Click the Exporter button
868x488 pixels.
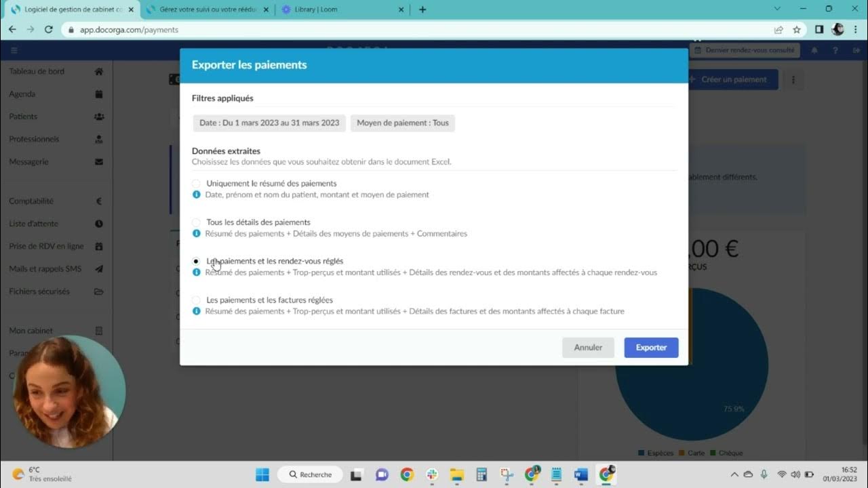(x=650, y=348)
